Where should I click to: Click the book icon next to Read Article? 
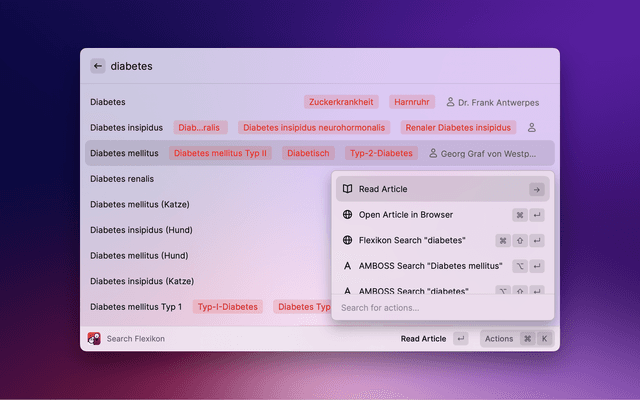pyautogui.click(x=347, y=189)
